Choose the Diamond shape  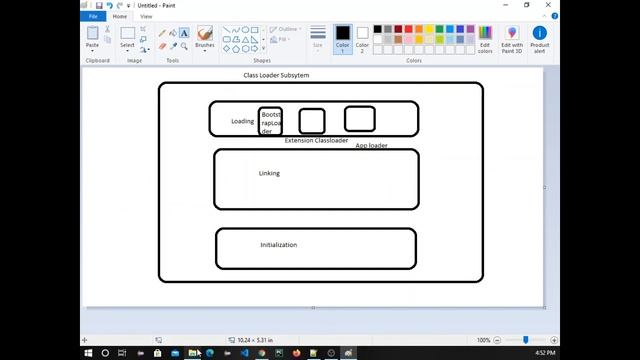point(227,49)
